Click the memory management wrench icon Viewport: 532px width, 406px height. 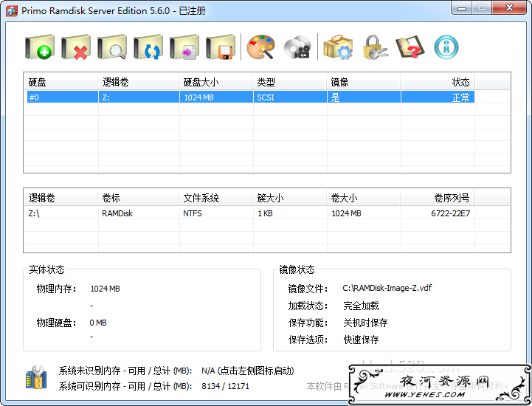click(36, 377)
